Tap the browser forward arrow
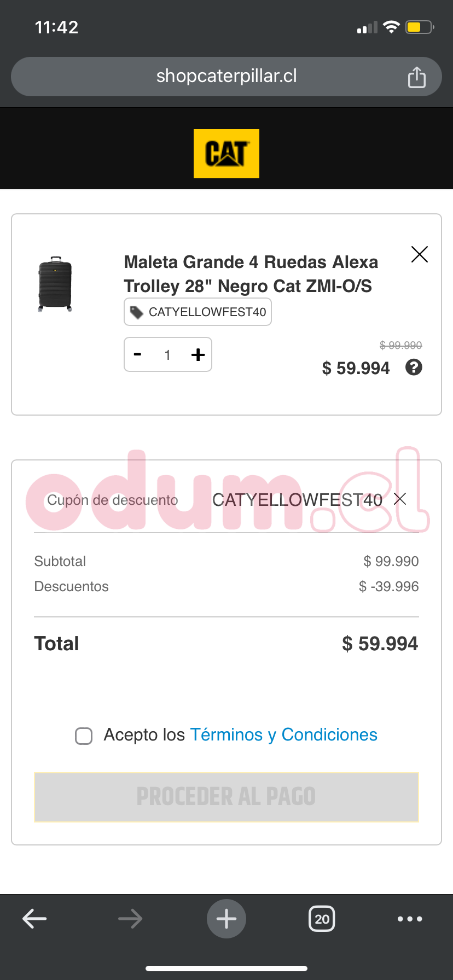 pos(130,919)
